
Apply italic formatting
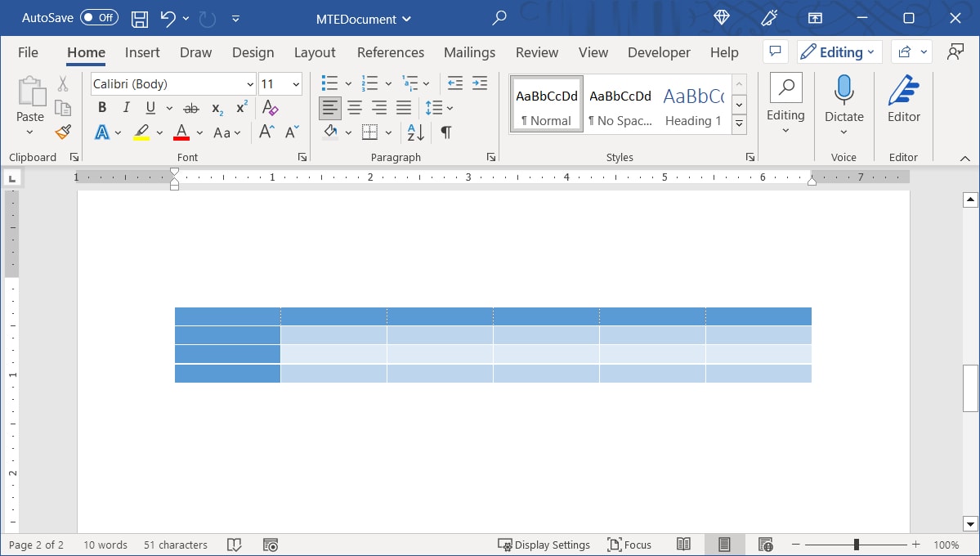pos(125,107)
